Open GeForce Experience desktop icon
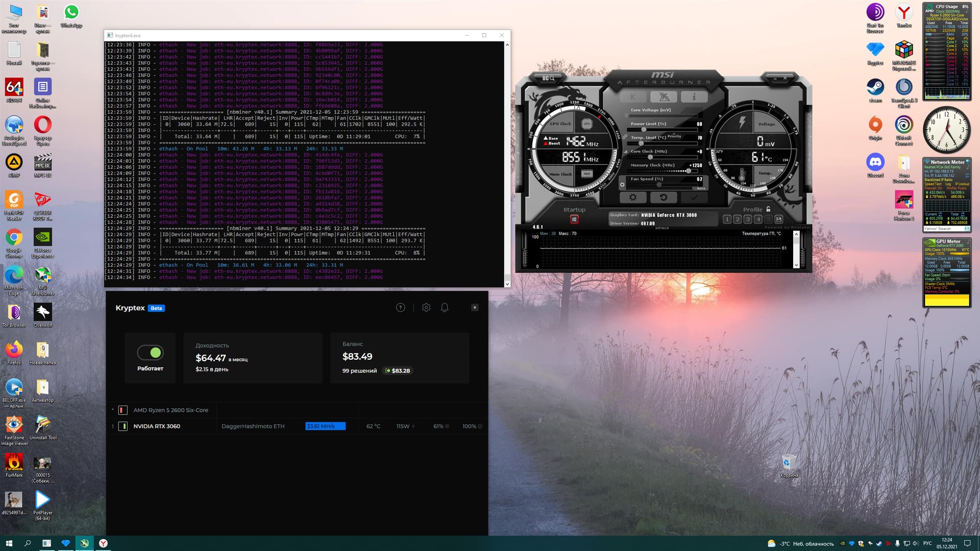Screen dimensions: 980x551 pyautogui.click(x=43, y=243)
